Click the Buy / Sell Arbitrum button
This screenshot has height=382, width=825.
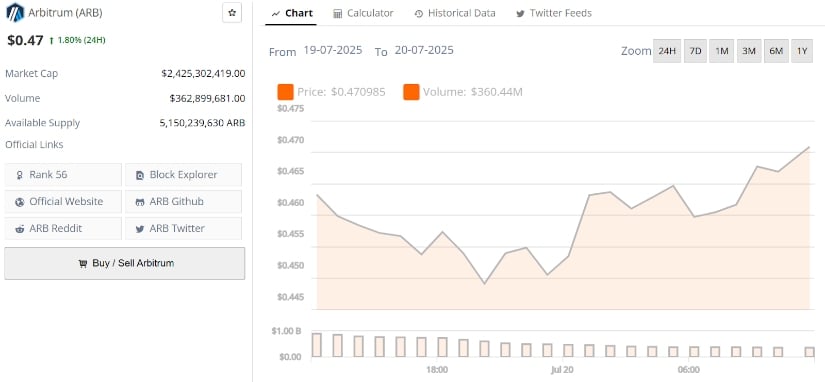[125, 263]
